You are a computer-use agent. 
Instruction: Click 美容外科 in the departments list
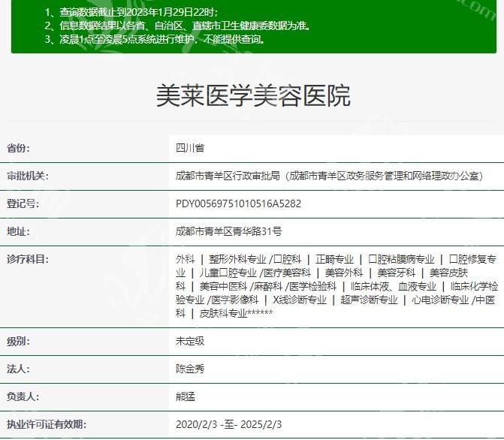pos(343,273)
